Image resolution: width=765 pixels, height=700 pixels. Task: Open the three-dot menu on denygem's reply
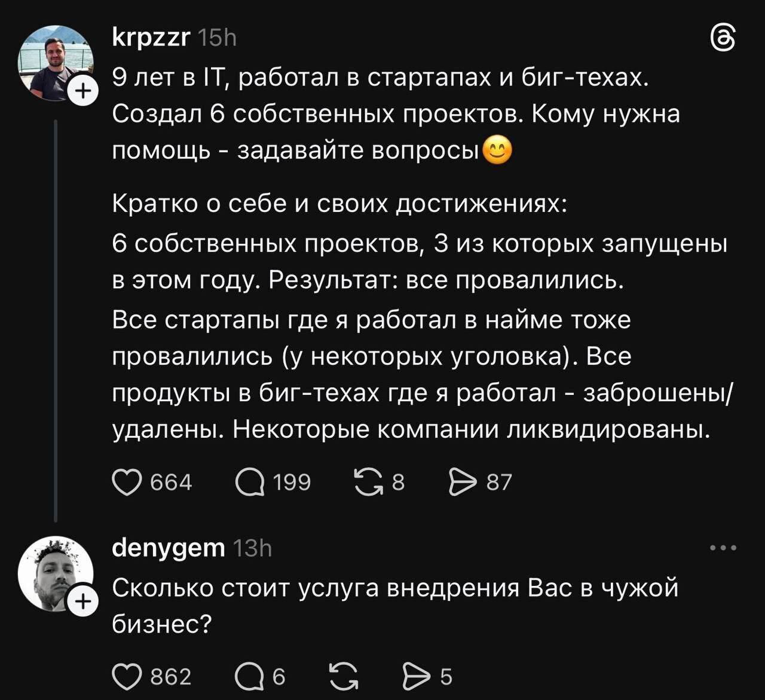point(723,548)
